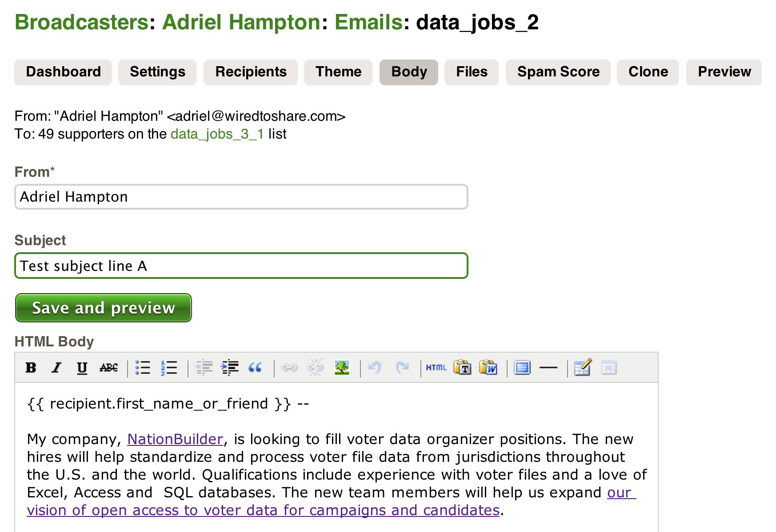Toggle italic formatting in the editor toolbar
The height and width of the screenshot is (532, 776).
pyautogui.click(x=56, y=368)
